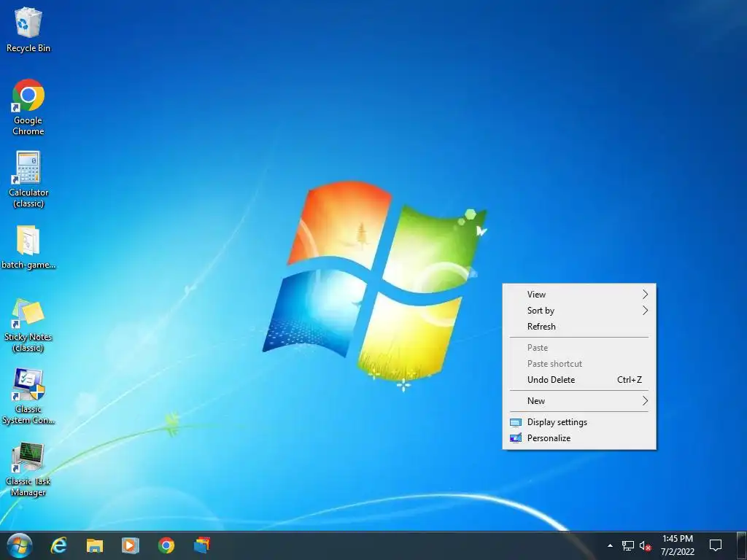Select the Google Chrome desktop shortcut
Image resolution: width=747 pixels, height=560 pixels.
click(28, 107)
